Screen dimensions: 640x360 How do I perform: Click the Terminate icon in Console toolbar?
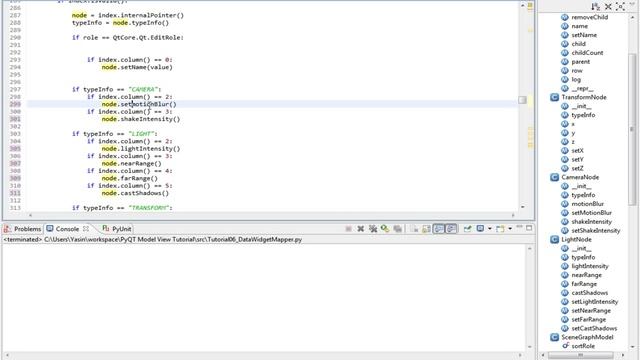tap(348, 229)
